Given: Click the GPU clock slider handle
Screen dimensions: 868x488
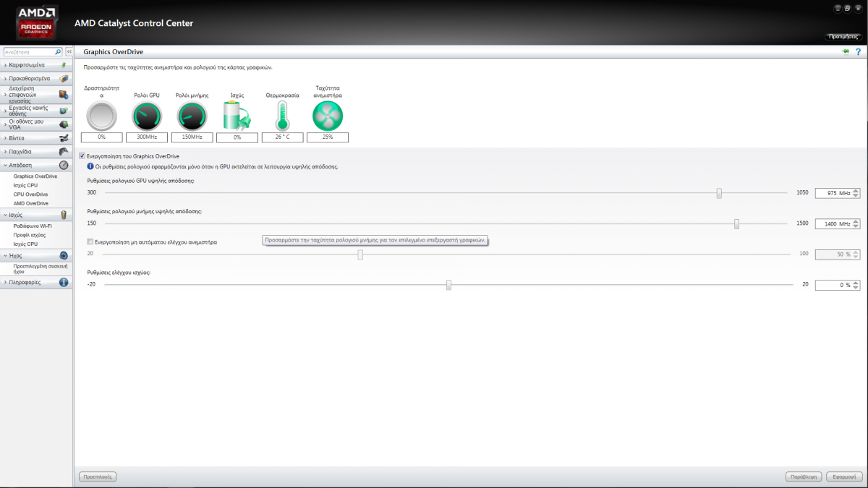Looking at the screenshot, I should (x=719, y=193).
